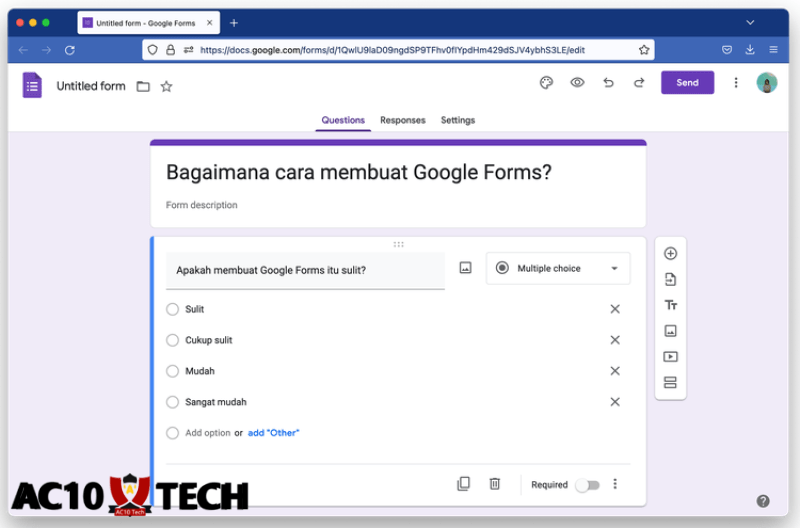Add a new question

pos(670,254)
